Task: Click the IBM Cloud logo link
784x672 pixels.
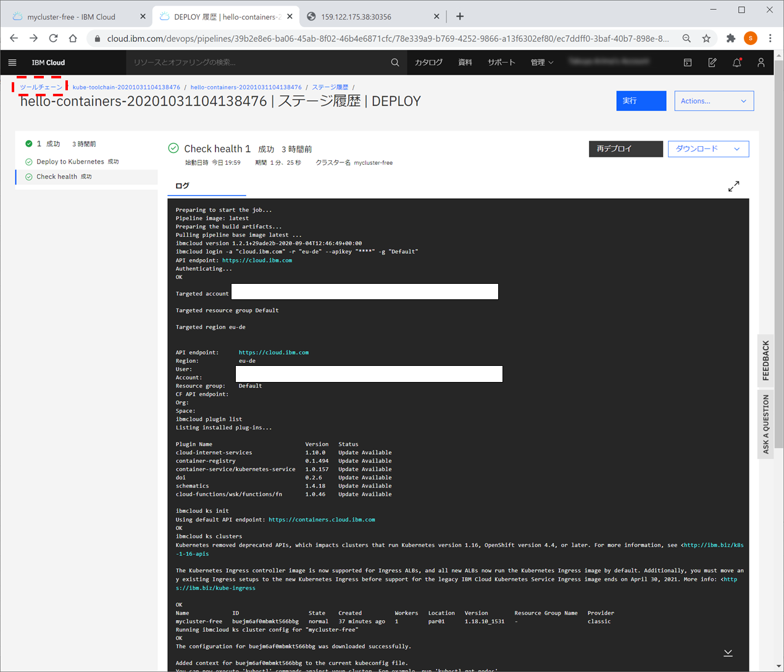Action: 48,62
